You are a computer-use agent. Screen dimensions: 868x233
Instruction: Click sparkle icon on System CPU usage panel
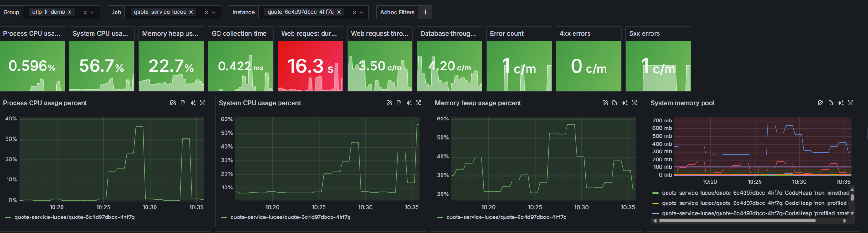pyautogui.click(x=409, y=103)
